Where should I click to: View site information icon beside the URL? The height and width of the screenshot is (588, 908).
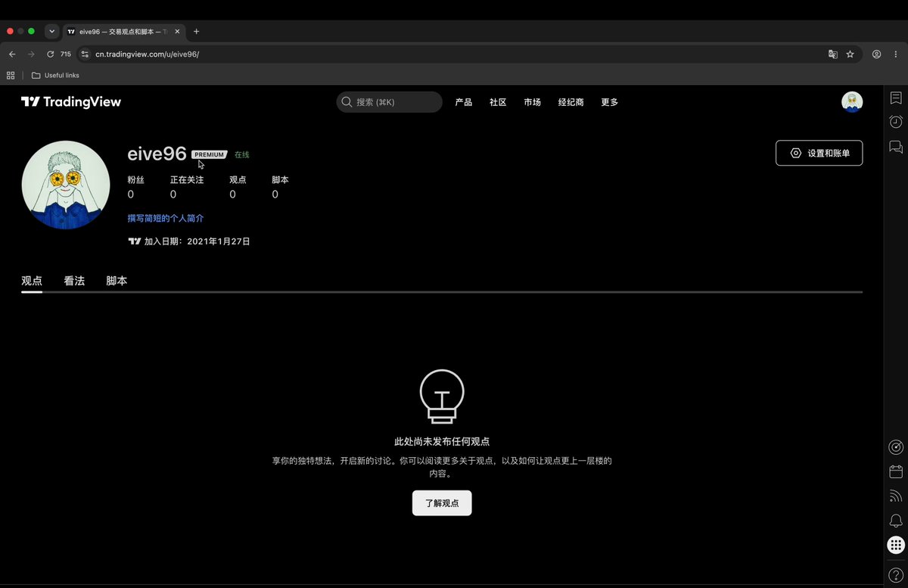[86, 54]
